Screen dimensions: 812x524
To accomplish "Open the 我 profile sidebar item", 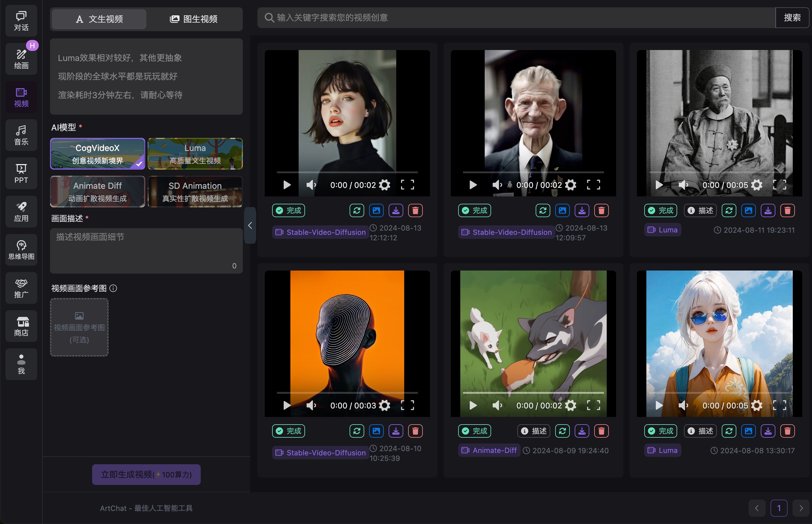I will pos(21,364).
